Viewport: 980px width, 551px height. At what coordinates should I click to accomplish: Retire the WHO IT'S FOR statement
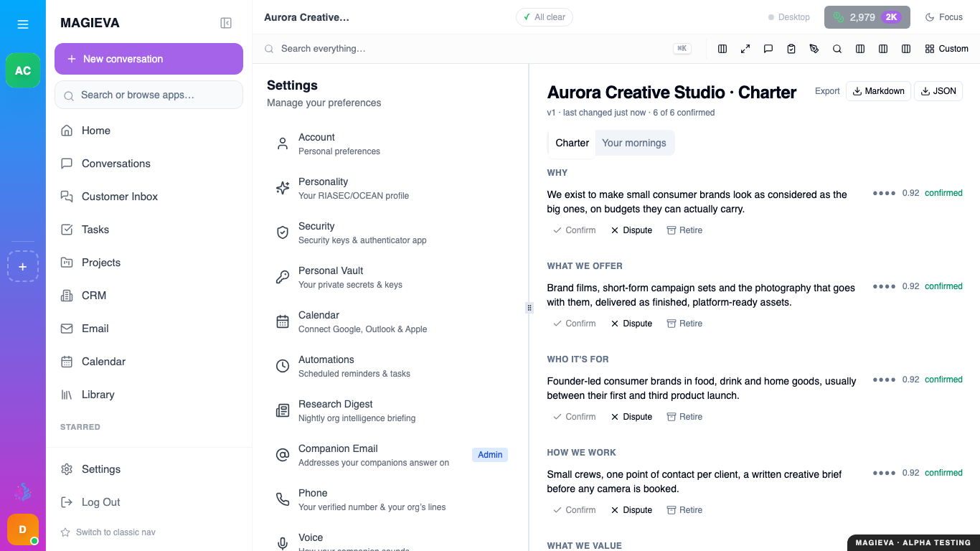(x=684, y=417)
